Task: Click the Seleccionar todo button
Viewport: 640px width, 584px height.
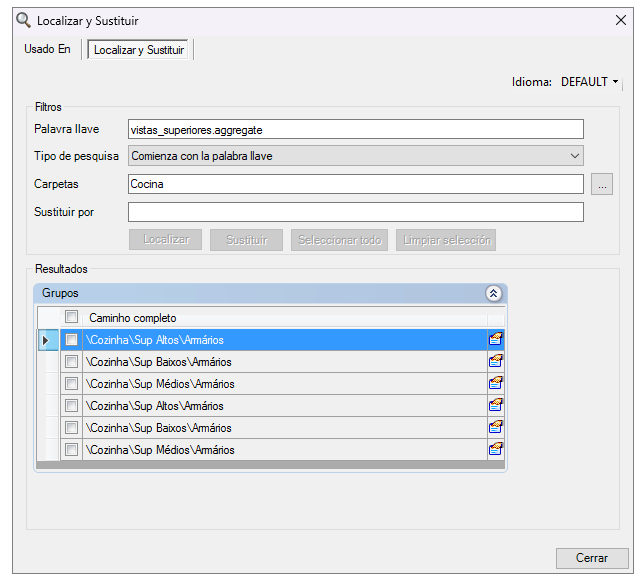Action: [x=339, y=240]
